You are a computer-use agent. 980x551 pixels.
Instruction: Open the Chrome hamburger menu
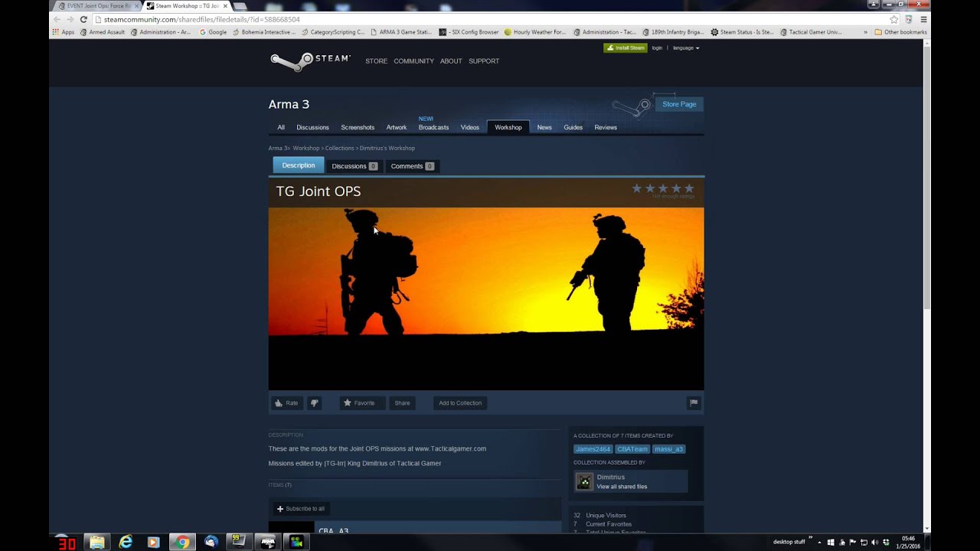point(923,19)
